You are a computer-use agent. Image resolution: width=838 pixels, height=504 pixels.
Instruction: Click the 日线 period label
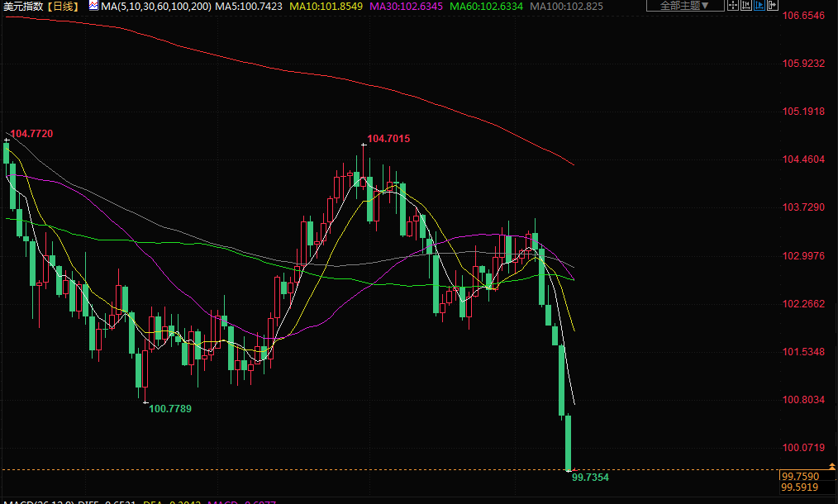point(64,7)
